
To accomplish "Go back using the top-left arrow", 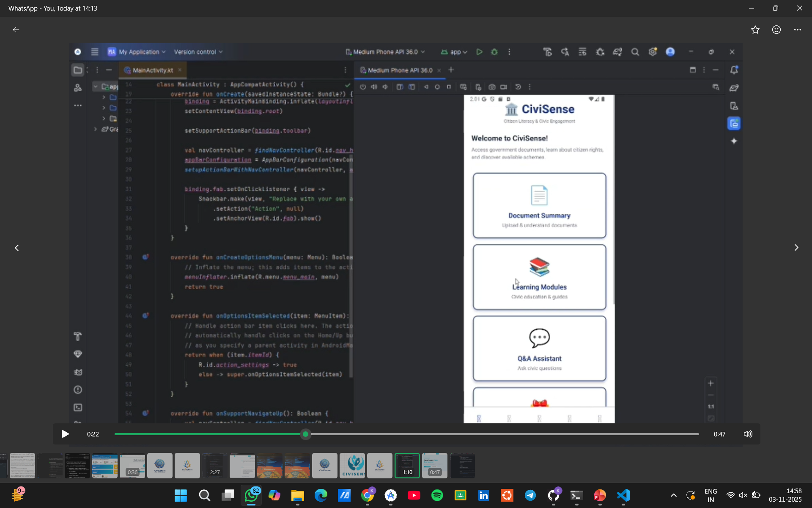I will point(16,30).
